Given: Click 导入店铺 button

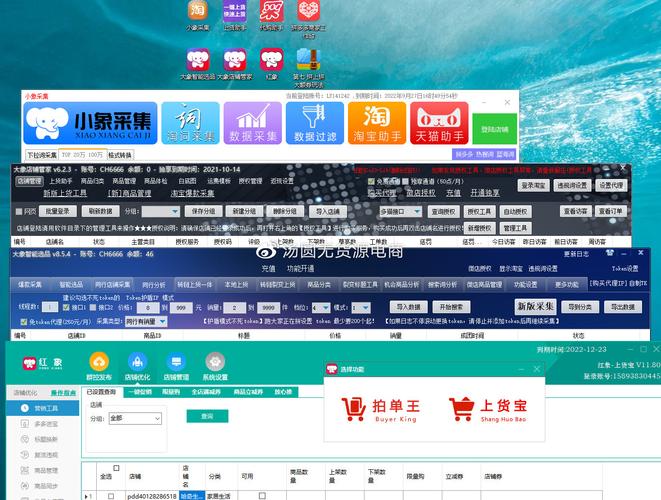Looking at the screenshot, I should point(328,211).
